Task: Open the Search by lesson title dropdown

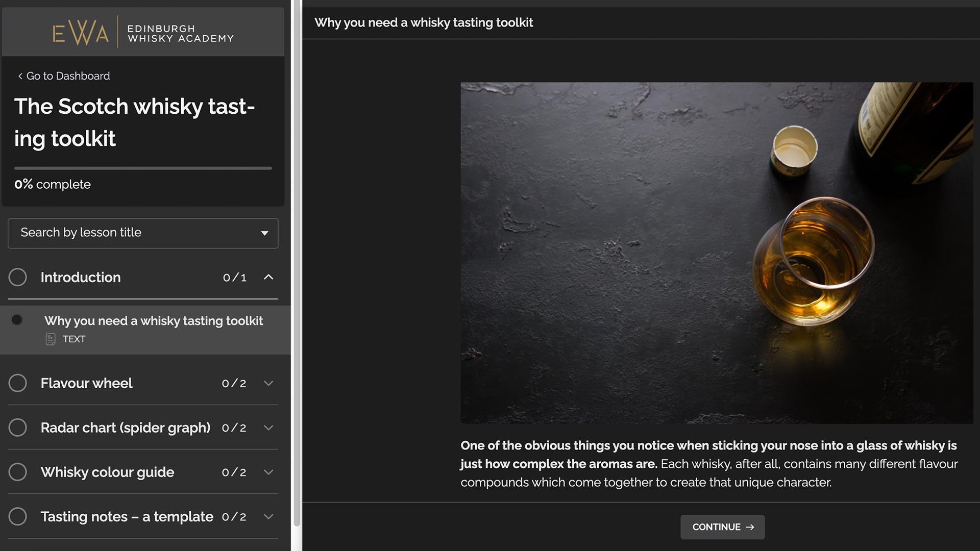Action: (x=143, y=233)
